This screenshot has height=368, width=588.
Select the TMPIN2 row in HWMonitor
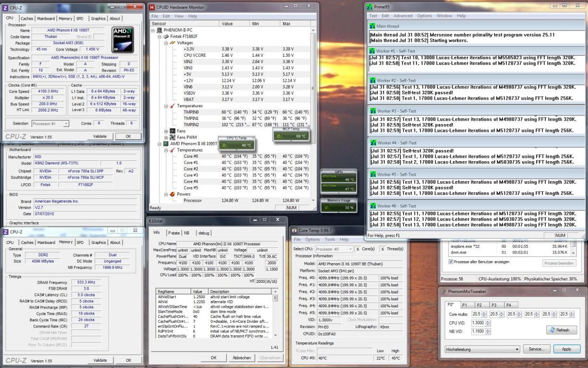tap(247, 125)
